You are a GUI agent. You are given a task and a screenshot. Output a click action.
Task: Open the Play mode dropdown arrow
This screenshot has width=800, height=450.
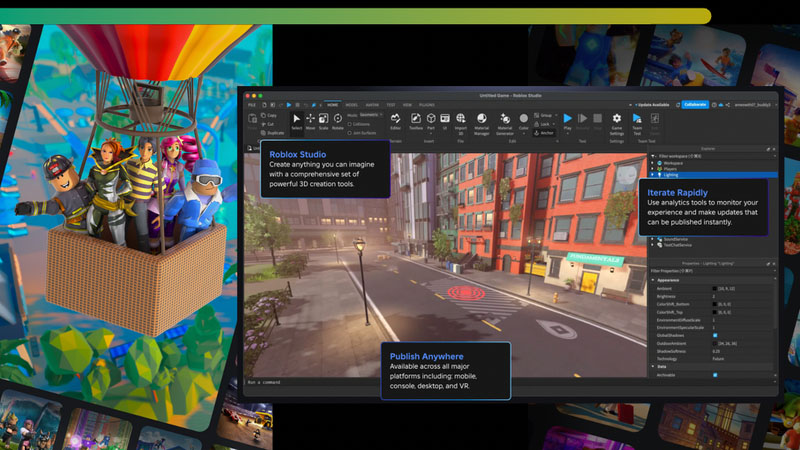coord(568,134)
